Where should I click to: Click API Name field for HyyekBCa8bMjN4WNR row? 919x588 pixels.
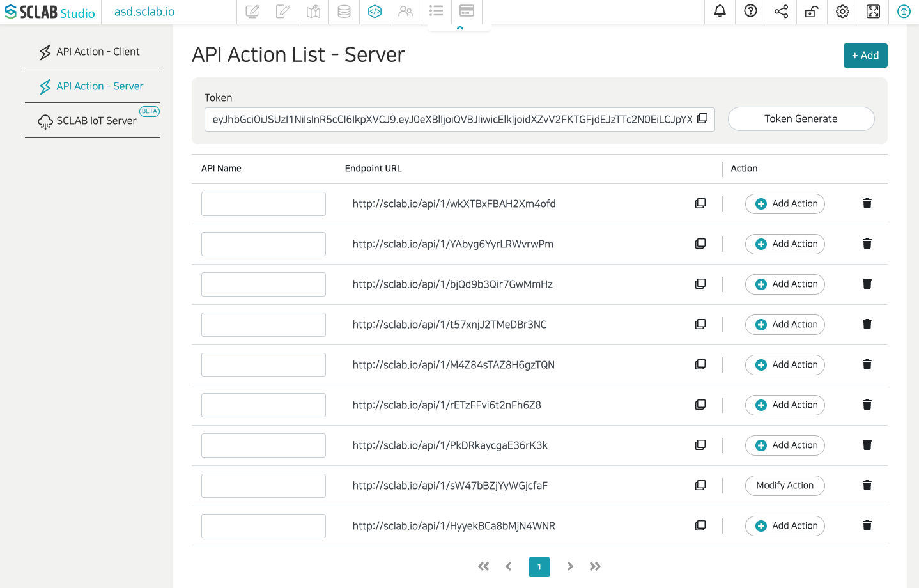point(263,526)
